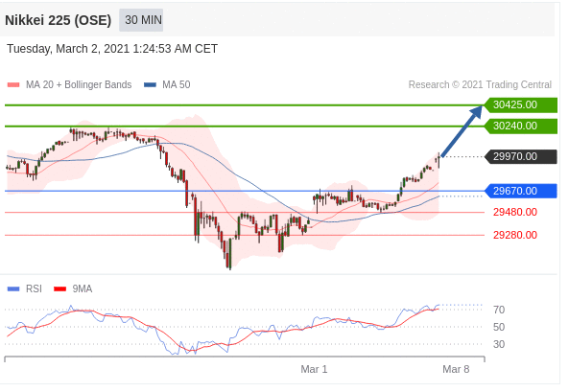The image size is (569, 392).
Task: Click the Mar 8 date axis marker
Action: (x=456, y=369)
